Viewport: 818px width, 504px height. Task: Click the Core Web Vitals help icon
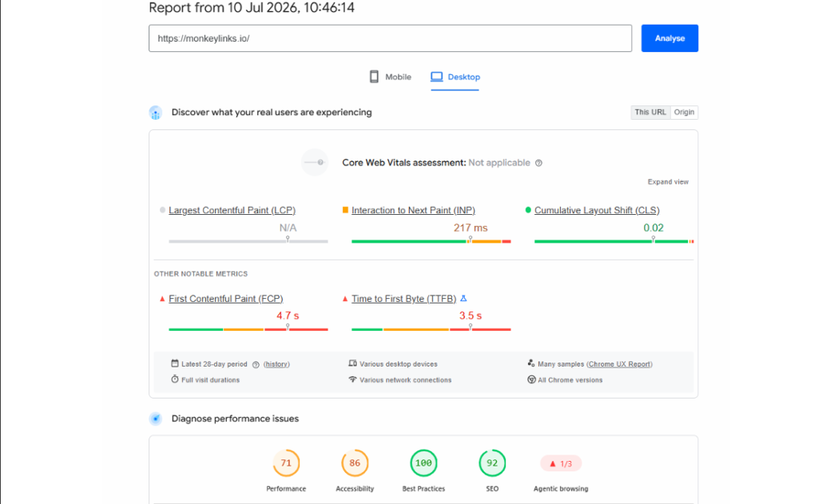(539, 163)
